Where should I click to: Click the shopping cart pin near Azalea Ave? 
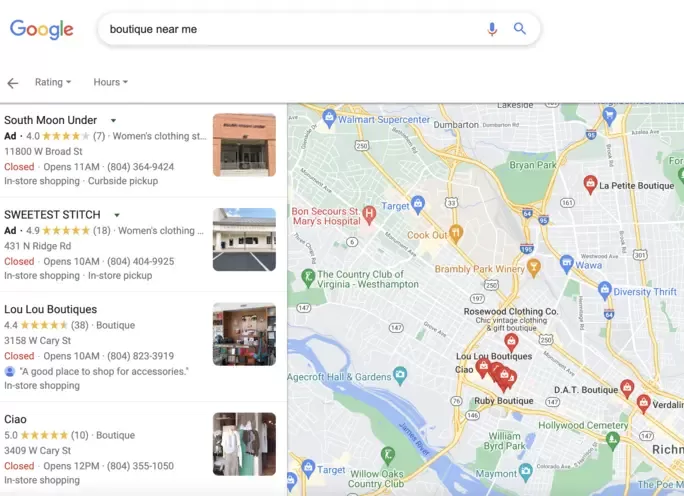pyautogui.click(x=609, y=117)
